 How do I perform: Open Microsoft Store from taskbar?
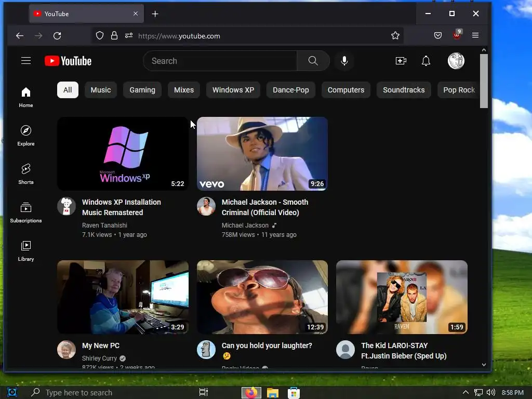click(x=294, y=393)
